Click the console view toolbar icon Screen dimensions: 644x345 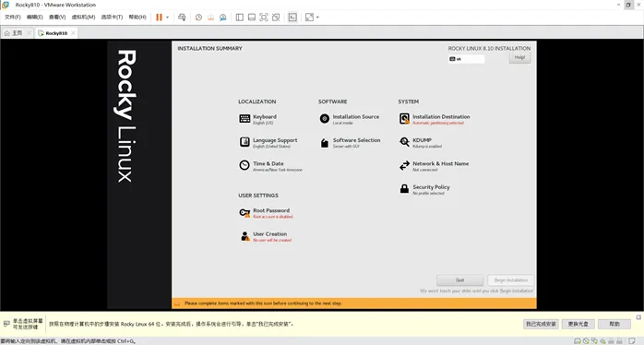(292, 18)
